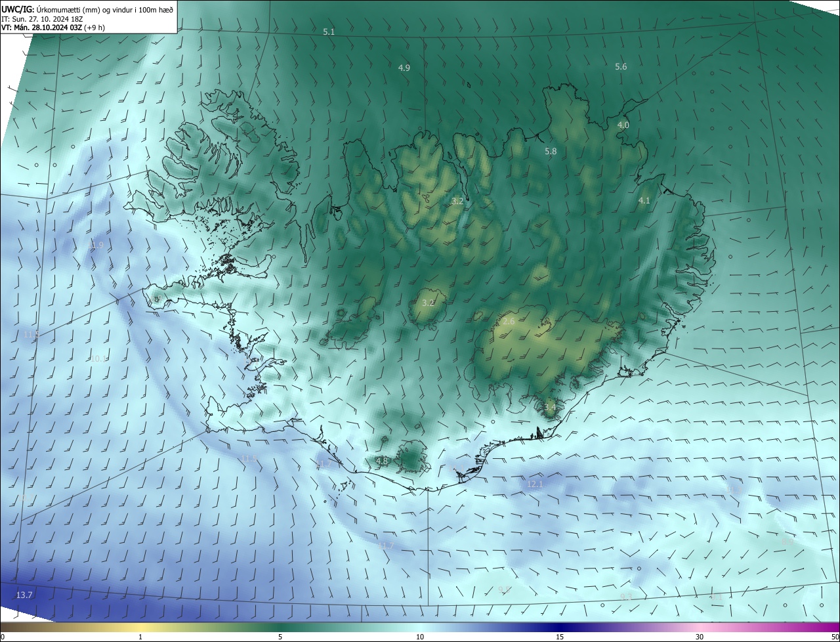Click the faint 10.1 value label
The height and width of the screenshot is (642, 840).
click(98, 358)
